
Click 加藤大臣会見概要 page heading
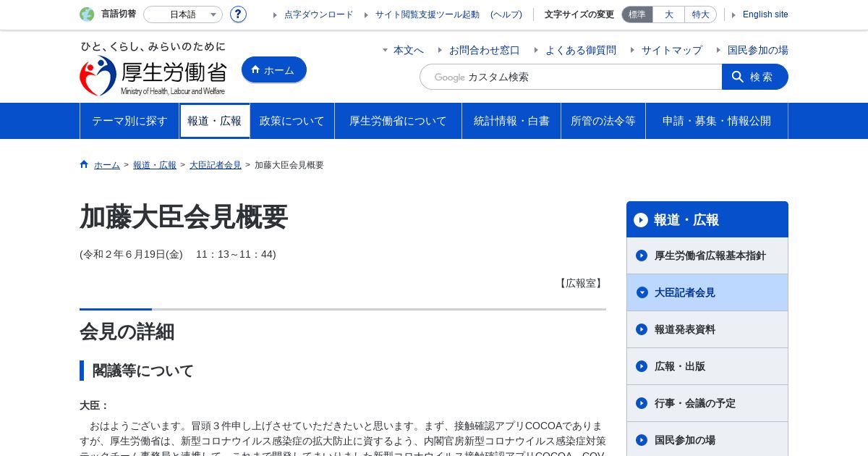click(x=184, y=216)
